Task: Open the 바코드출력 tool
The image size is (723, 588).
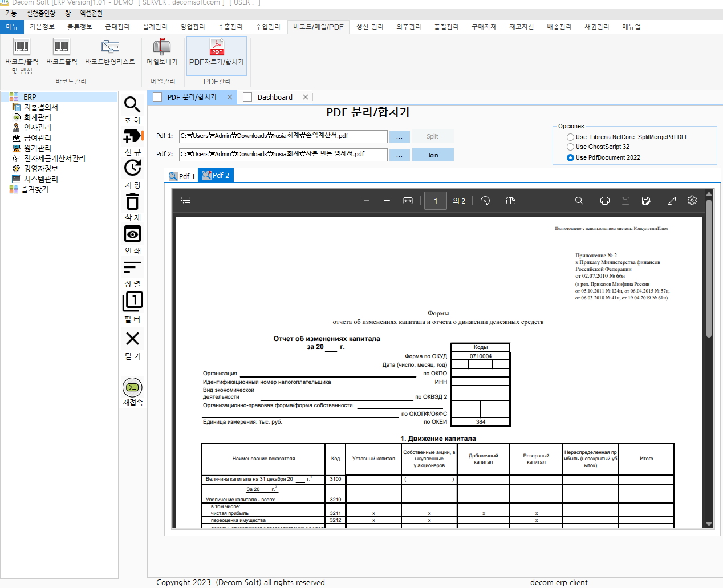Action: [x=62, y=51]
